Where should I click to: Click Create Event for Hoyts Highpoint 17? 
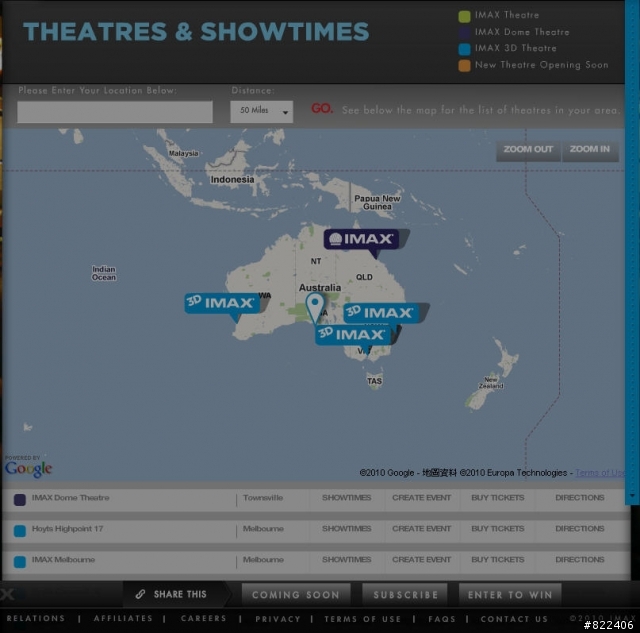tap(421, 529)
